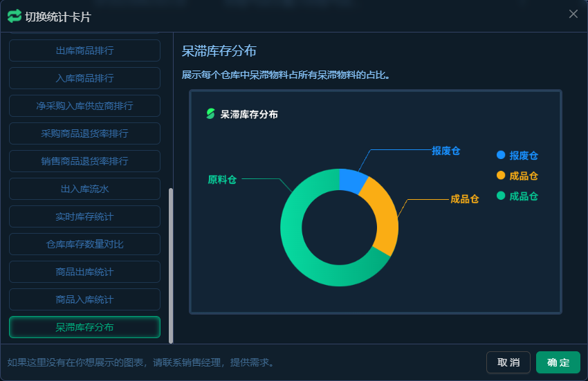Toggle the orange 成品仓 legend entry

click(x=517, y=176)
